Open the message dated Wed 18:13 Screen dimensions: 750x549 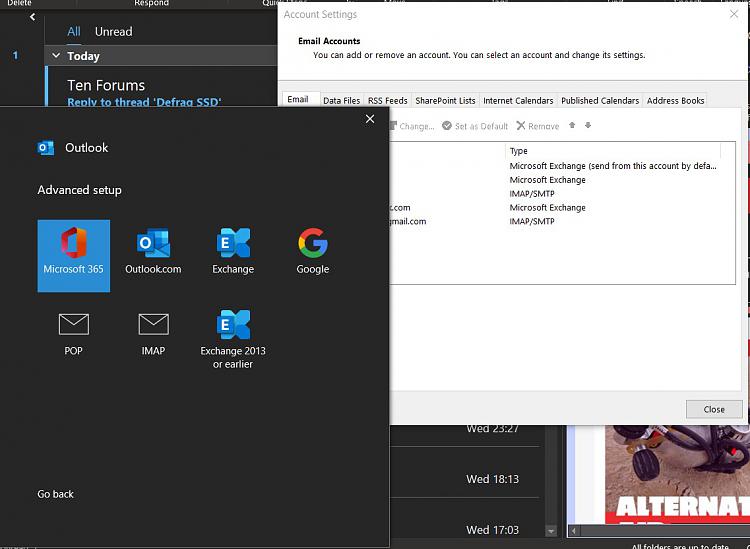[466, 472]
